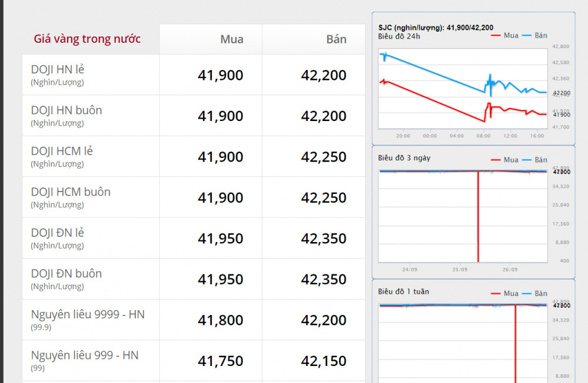This screenshot has width=588, height=383.
Task: Select the Mua column header
Action: [232, 39]
